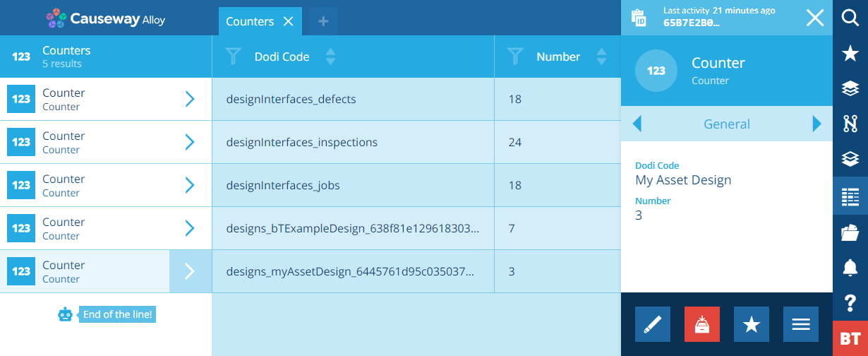This screenshot has width=868, height=356.
Task: Click the Causeway Alloy logo
Action: coord(105,18)
